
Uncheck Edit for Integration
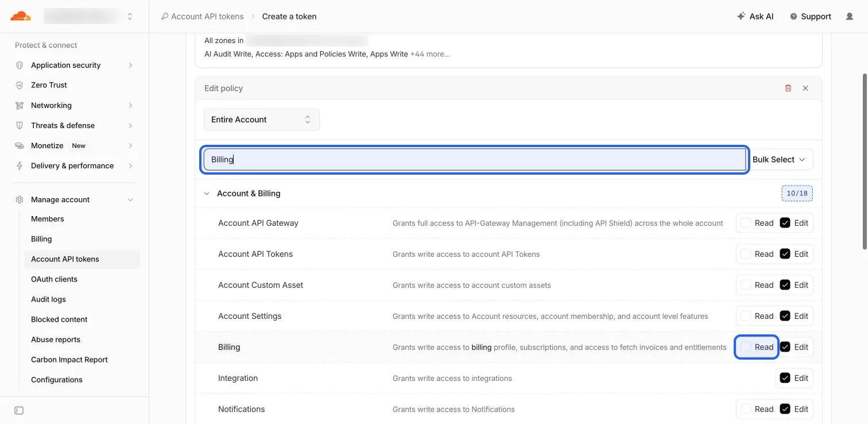(x=785, y=378)
